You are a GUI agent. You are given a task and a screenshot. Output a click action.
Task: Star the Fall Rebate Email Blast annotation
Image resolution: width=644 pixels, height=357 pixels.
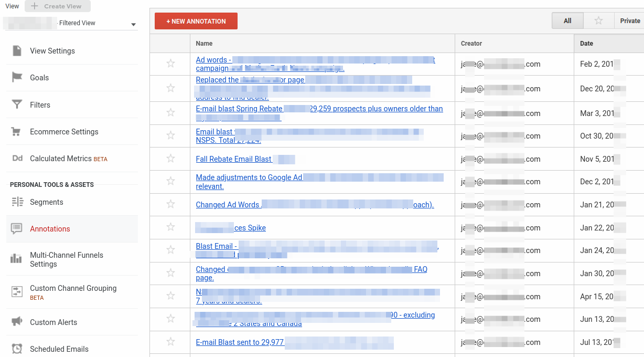(170, 159)
